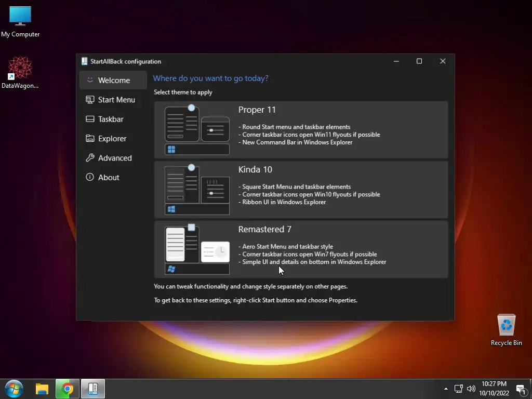Click 'New Command Bar in Windows Explorer' text

tap(297, 142)
